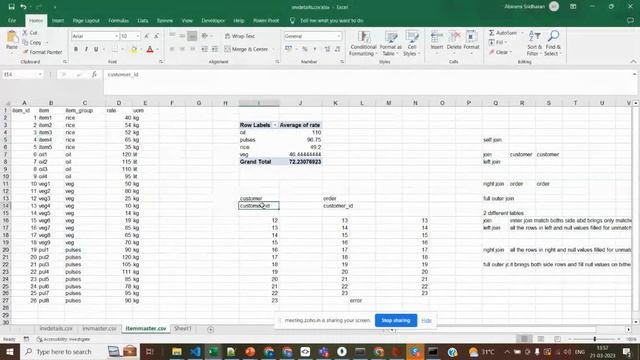
Task: Switch to the Formulas tab
Action: pos(118,20)
